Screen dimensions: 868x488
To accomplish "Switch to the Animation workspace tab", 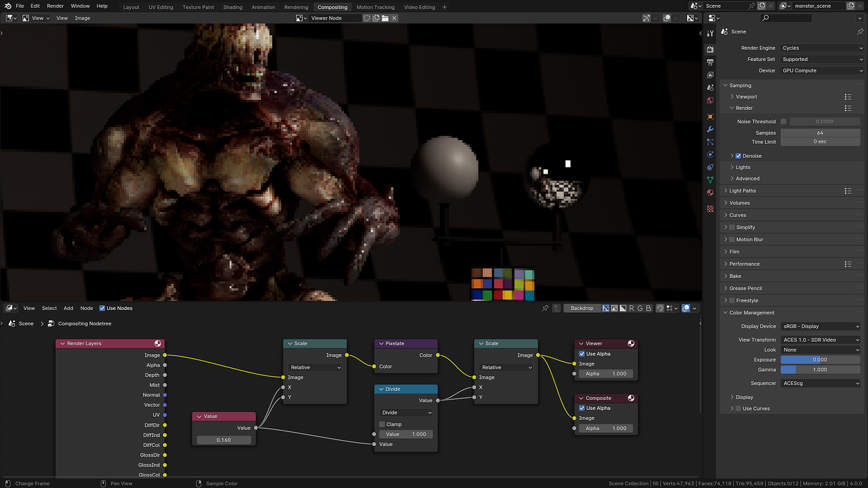I will tap(263, 7).
